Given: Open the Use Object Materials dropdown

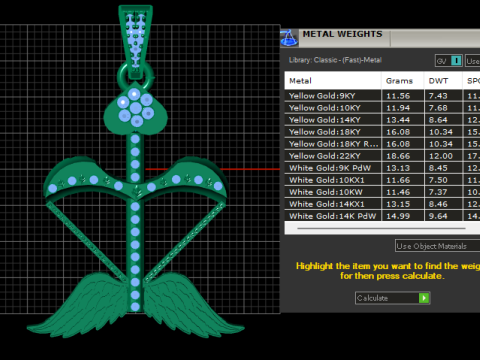Looking at the screenshot, I should point(437,246).
